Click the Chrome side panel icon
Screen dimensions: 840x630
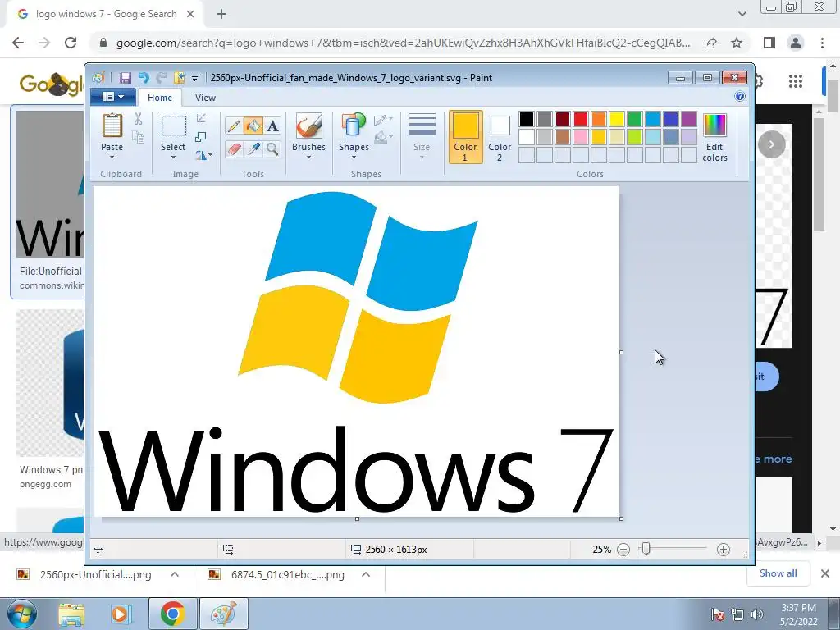769,43
